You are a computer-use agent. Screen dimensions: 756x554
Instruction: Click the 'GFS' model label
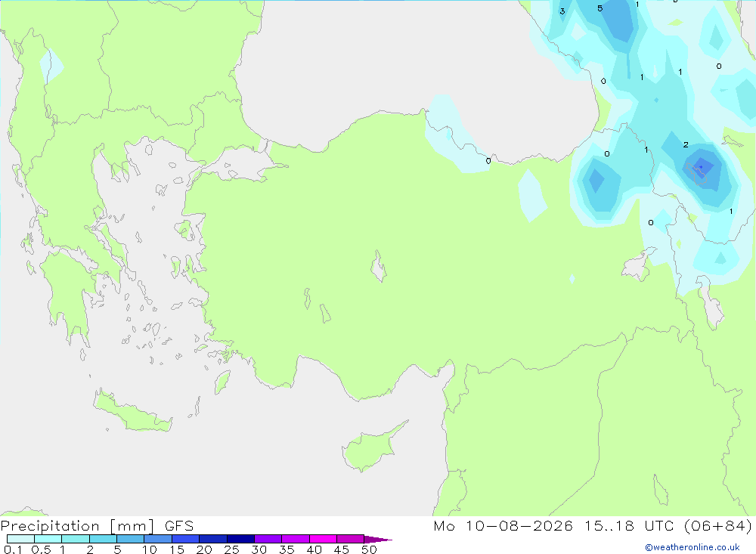(179, 526)
